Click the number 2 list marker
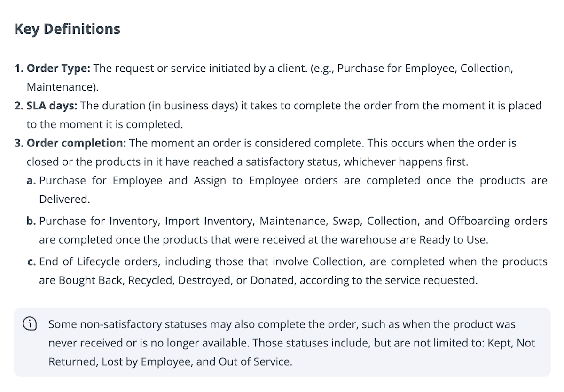The width and height of the screenshot is (564, 392). 18,106
